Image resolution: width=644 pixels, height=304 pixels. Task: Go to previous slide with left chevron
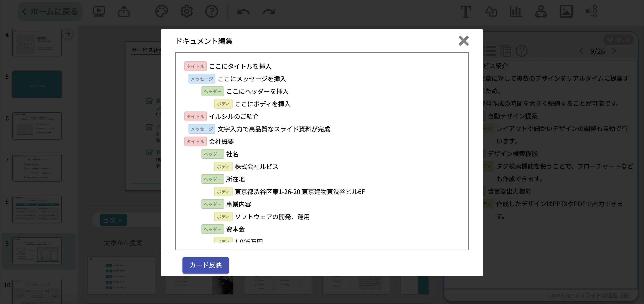pos(581,51)
